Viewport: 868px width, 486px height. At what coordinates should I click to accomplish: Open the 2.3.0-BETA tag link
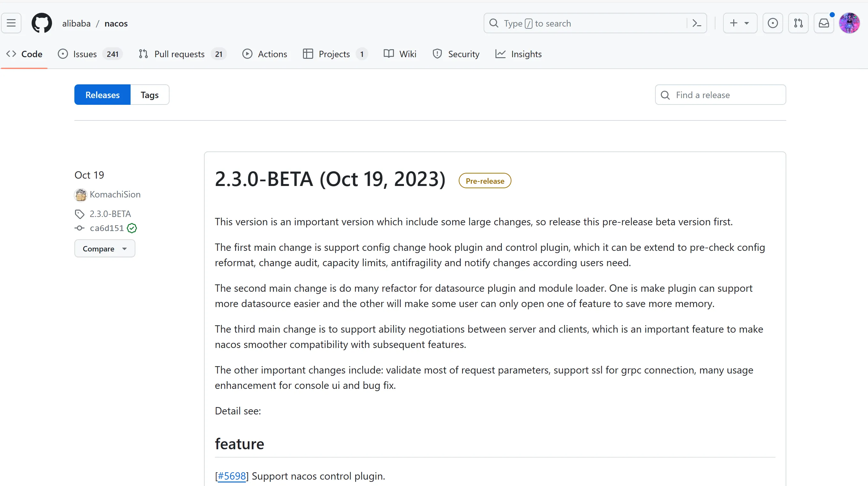click(110, 214)
